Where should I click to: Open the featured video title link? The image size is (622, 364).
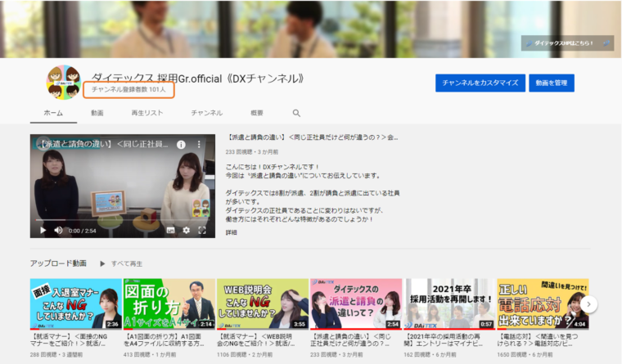312,137
